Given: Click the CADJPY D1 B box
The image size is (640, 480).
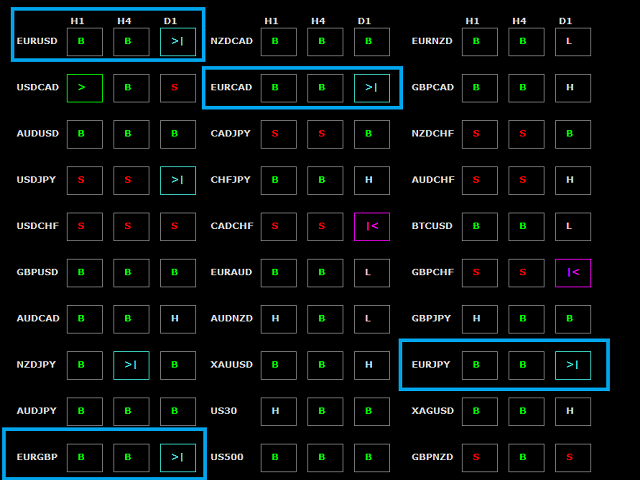Looking at the screenshot, I should 372,134.
